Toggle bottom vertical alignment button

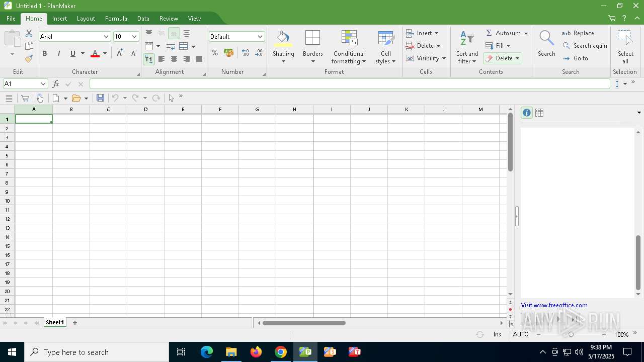(x=174, y=33)
